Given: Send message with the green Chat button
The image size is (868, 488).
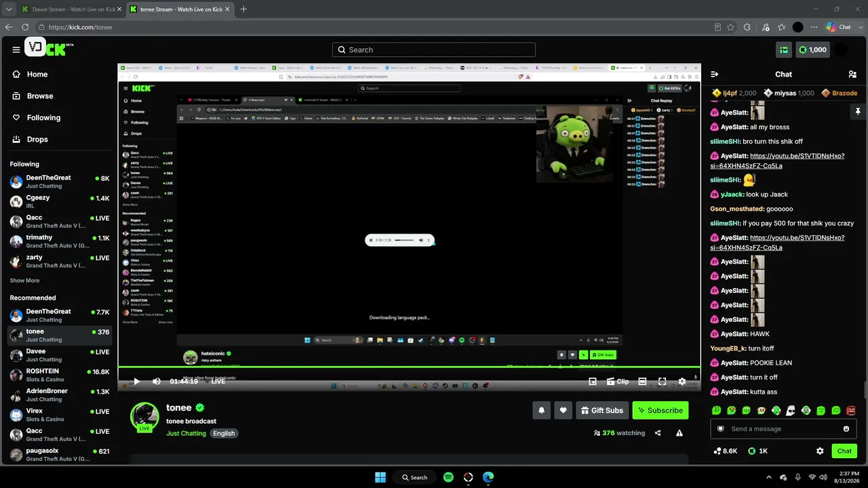Looking at the screenshot, I should 844,451.
